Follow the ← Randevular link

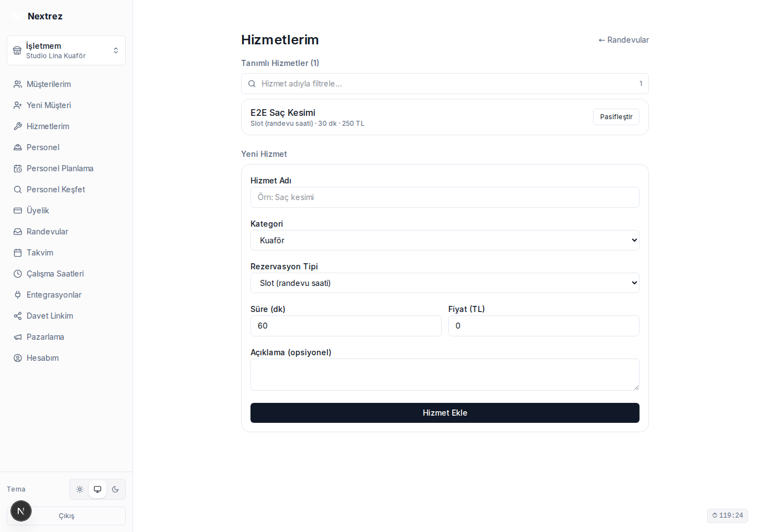623,40
